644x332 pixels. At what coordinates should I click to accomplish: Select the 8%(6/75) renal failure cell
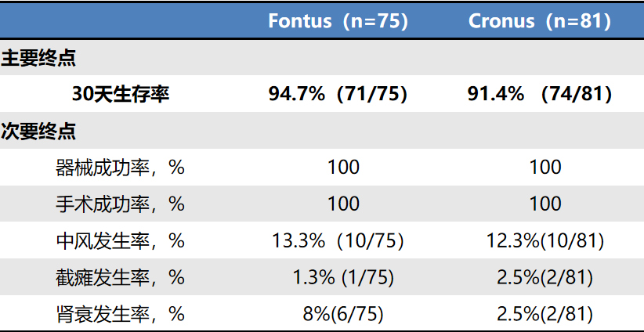coord(343,314)
